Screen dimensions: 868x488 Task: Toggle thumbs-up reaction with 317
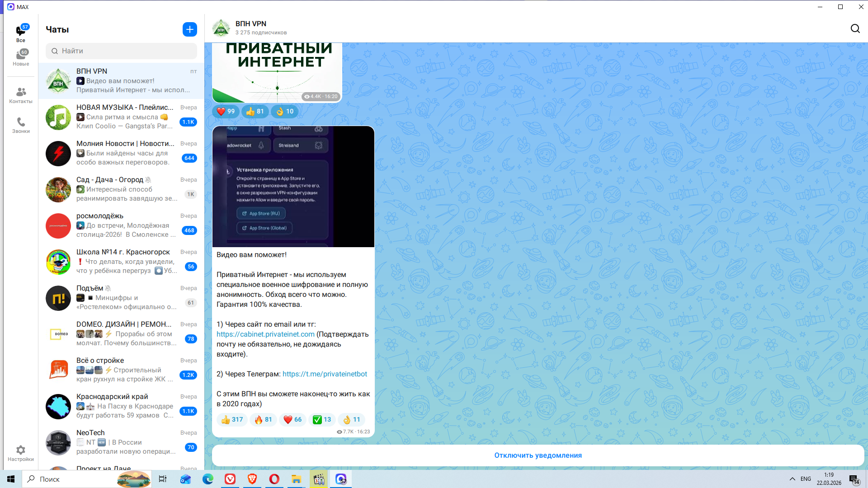click(x=232, y=420)
